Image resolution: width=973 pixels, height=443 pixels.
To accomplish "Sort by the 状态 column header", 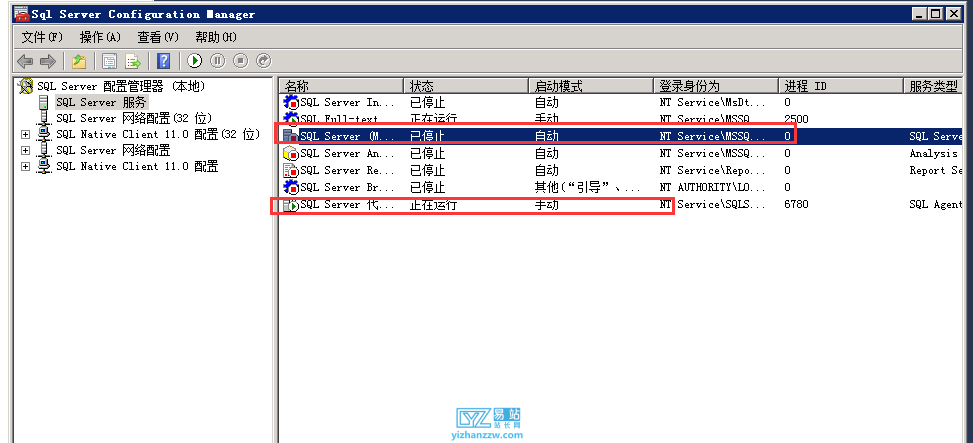I will pos(466,86).
